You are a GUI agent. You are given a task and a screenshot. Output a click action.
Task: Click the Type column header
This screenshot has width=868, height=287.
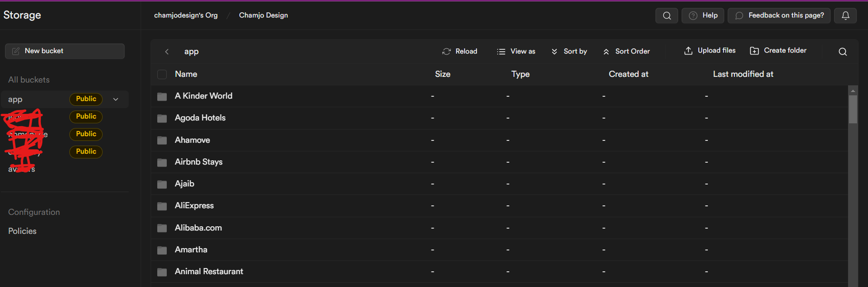520,74
